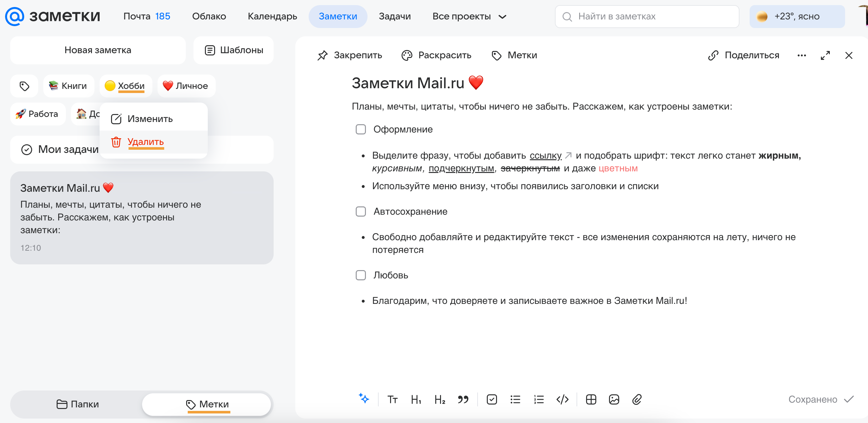Click the mail counter 185
Viewport: 868px width, 423px height.
pyautogui.click(x=162, y=16)
